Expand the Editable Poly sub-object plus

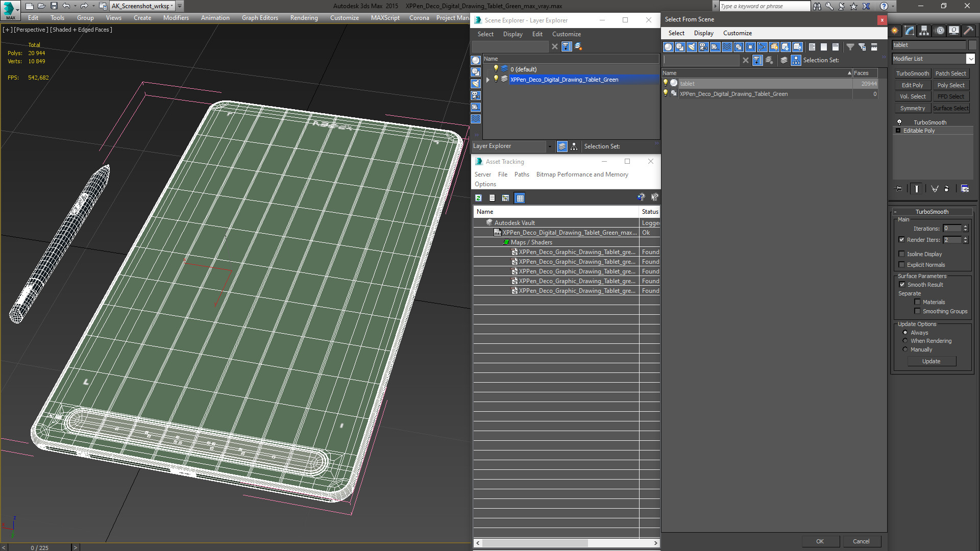coord(898,131)
